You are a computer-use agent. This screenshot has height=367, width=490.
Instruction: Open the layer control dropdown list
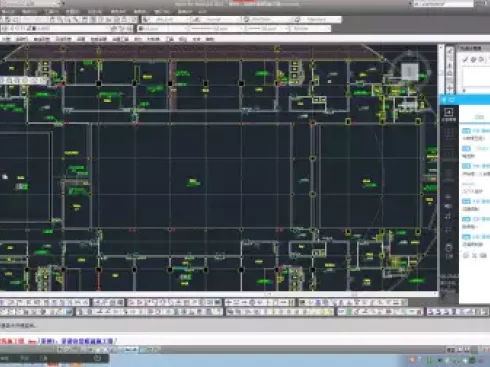[x=68, y=29]
